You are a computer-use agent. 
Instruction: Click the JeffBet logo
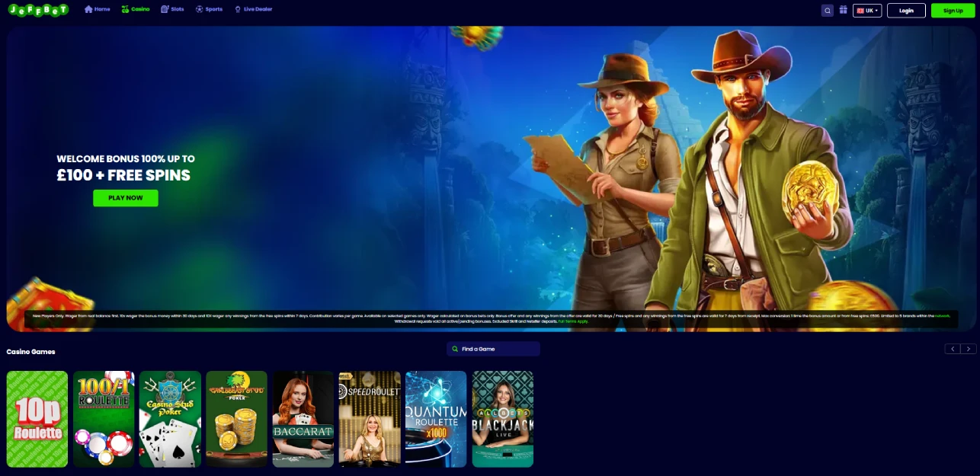[37, 10]
